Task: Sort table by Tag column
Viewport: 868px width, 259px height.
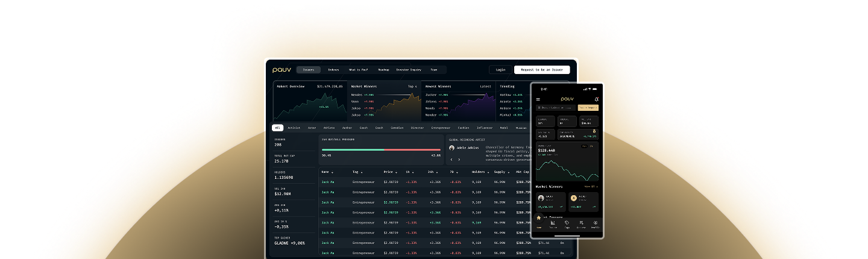Action: tap(357, 172)
